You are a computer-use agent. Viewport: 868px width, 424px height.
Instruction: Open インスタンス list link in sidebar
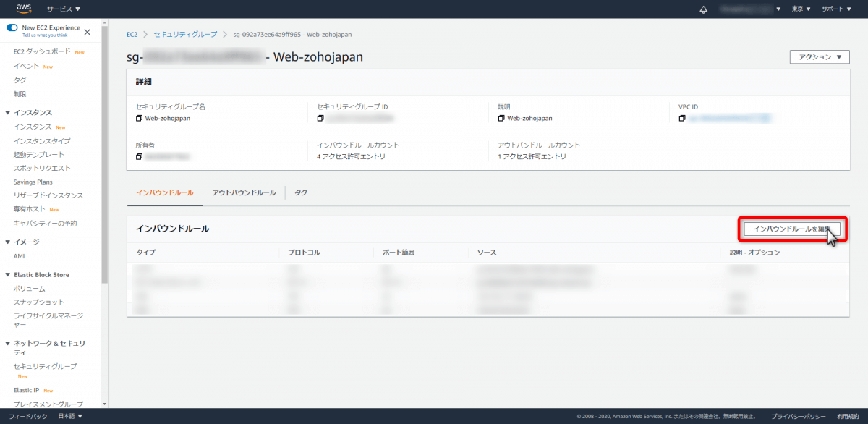click(x=33, y=127)
